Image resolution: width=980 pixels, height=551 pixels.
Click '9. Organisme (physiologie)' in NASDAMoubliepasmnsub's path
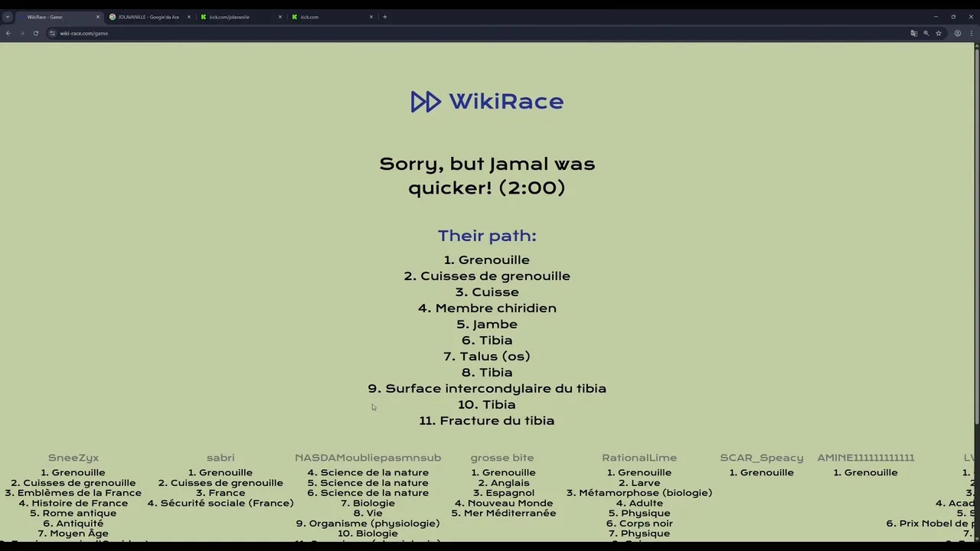coord(368,523)
